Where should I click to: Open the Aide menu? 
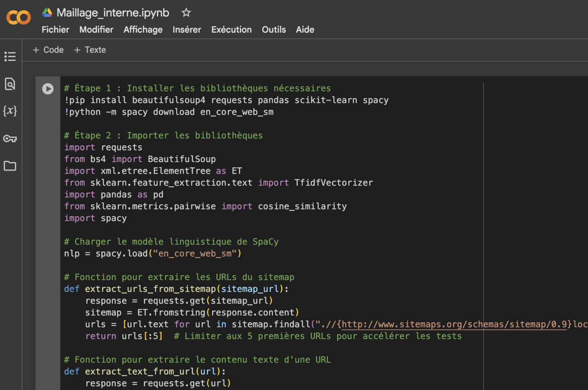click(305, 29)
